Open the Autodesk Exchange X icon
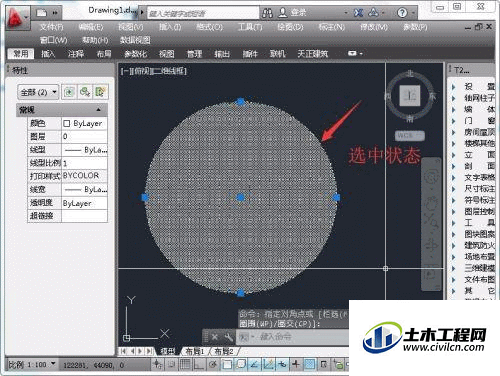500x376 pixels. (x=358, y=13)
